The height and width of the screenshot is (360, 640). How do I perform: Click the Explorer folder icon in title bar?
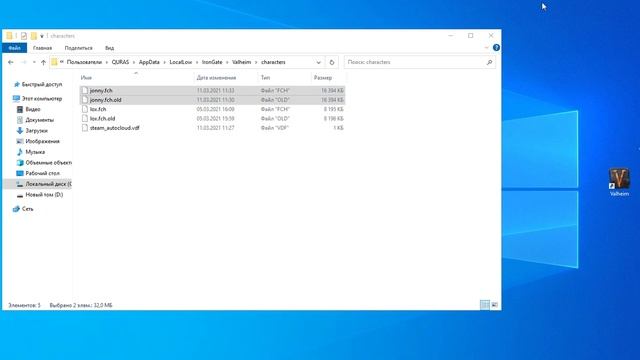tap(9, 36)
